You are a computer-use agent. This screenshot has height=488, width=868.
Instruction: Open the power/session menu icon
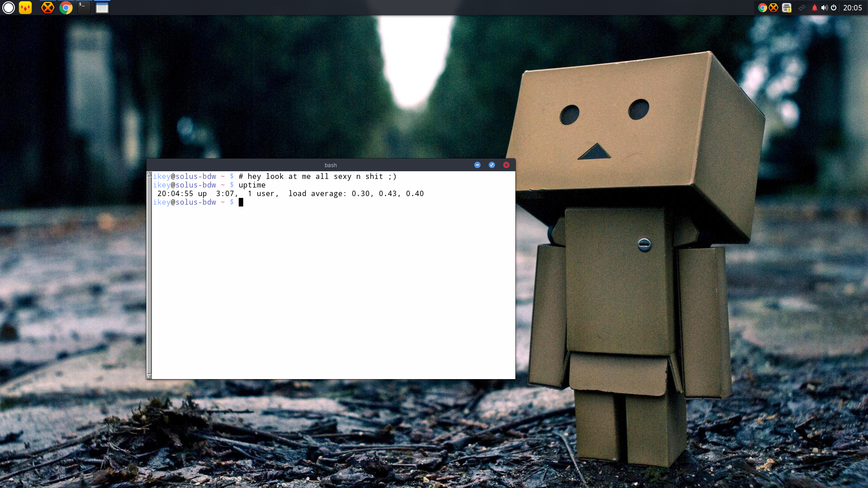click(x=834, y=8)
